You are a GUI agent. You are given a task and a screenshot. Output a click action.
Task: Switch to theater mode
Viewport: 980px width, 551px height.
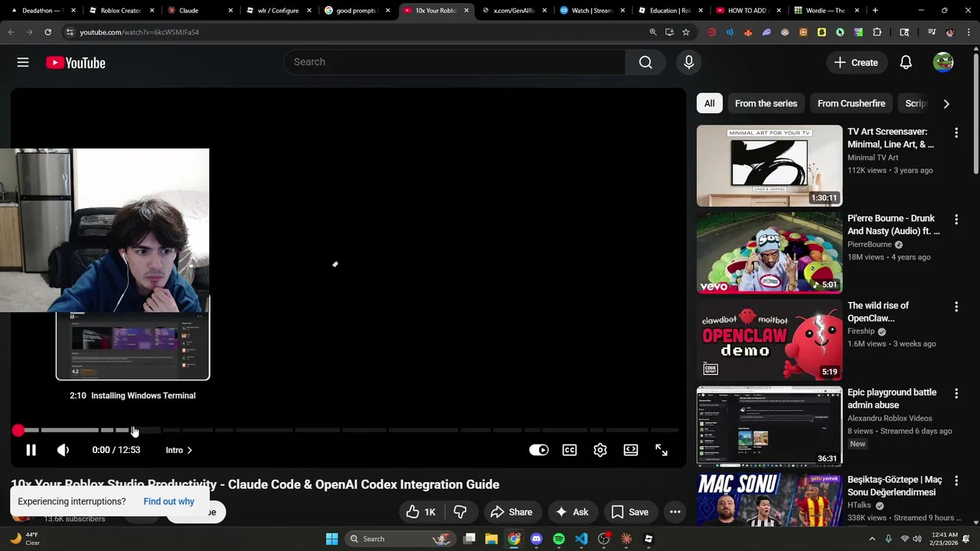(631, 450)
